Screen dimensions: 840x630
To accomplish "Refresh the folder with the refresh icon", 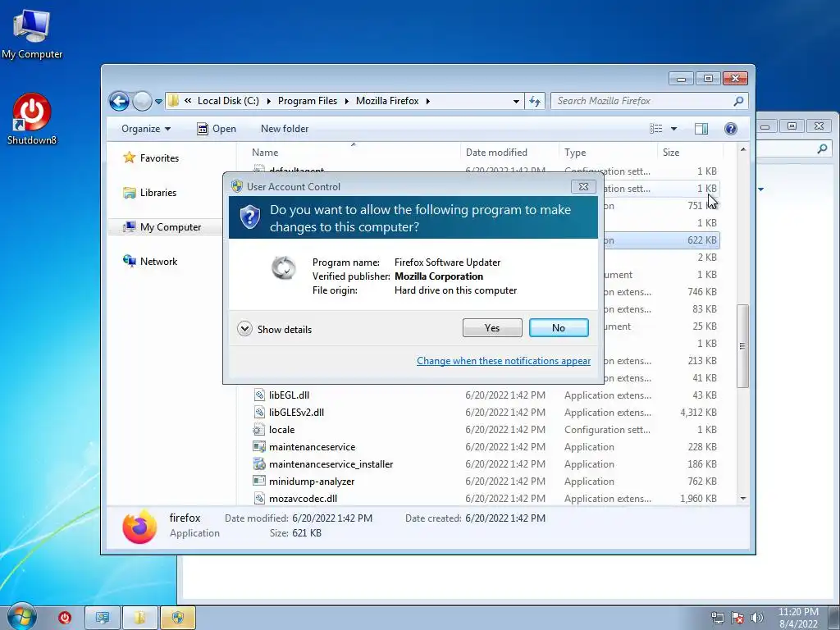I will 535,101.
